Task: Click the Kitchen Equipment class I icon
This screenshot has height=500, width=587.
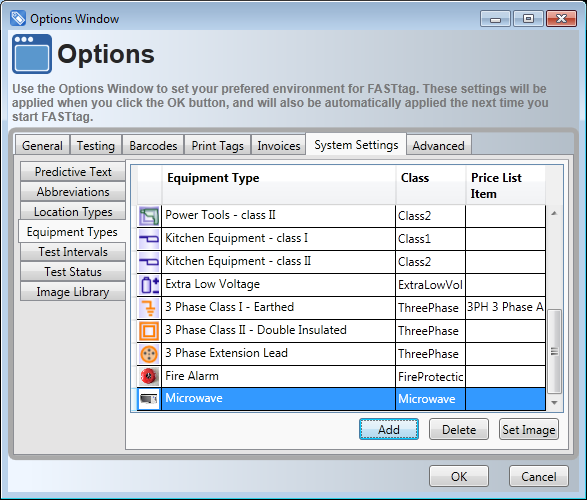Action: (149, 239)
